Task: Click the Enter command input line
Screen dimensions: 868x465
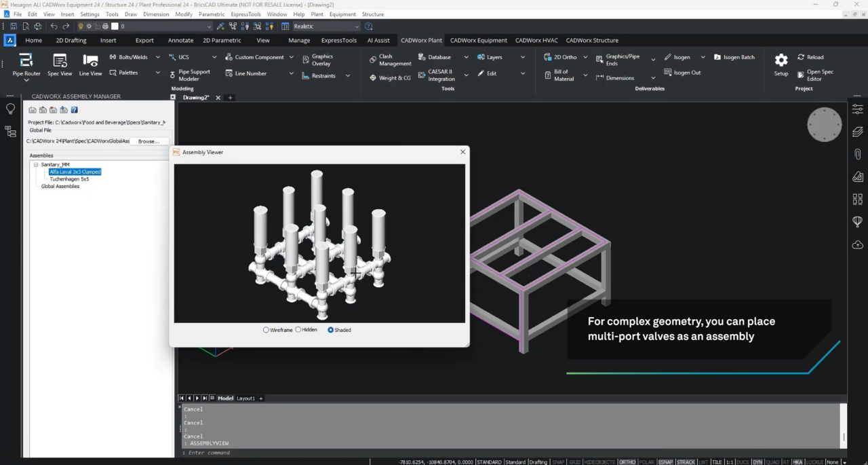Action: click(512, 453)
